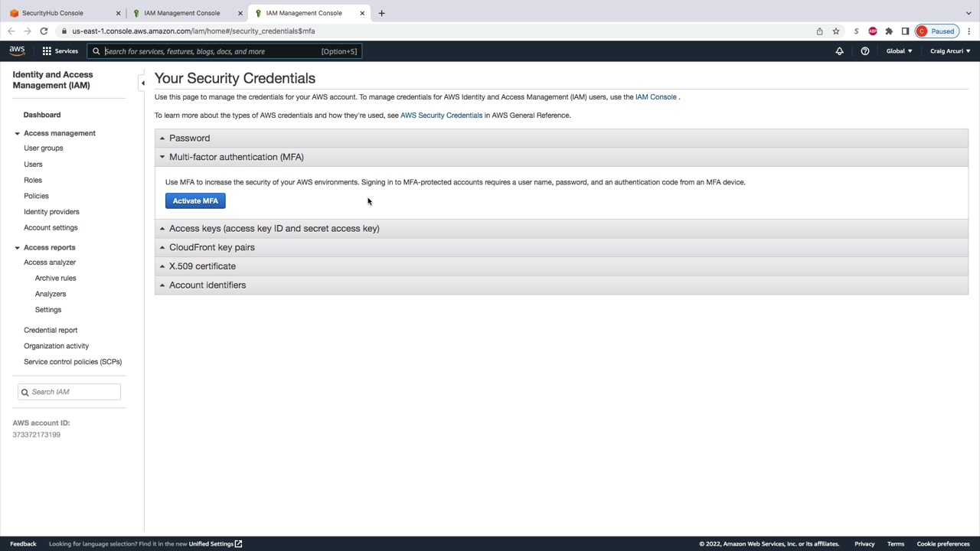
Task: Open the AWS help question mark menu
Action: [x=865, y=51]
